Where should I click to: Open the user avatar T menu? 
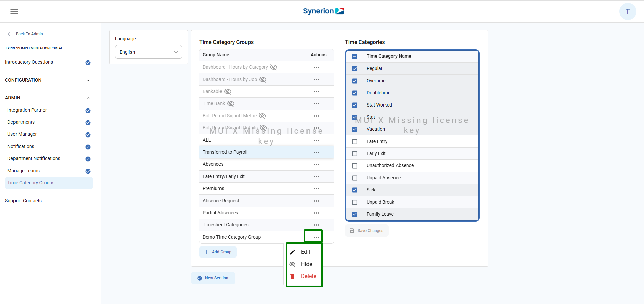[627, 11]
